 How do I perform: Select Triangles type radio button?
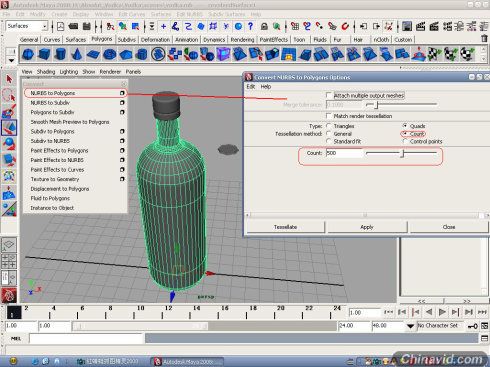pos(329,126)
